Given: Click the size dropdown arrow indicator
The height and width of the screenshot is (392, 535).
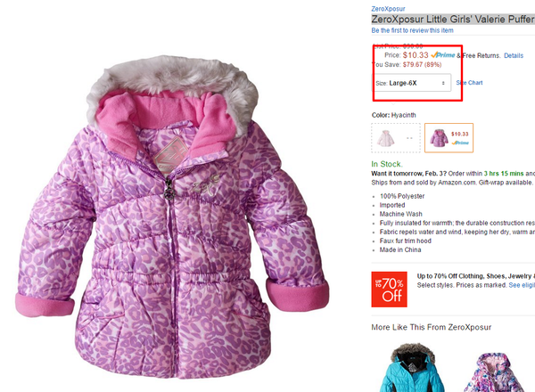Looking at the screenshot, I should (443, 83).
